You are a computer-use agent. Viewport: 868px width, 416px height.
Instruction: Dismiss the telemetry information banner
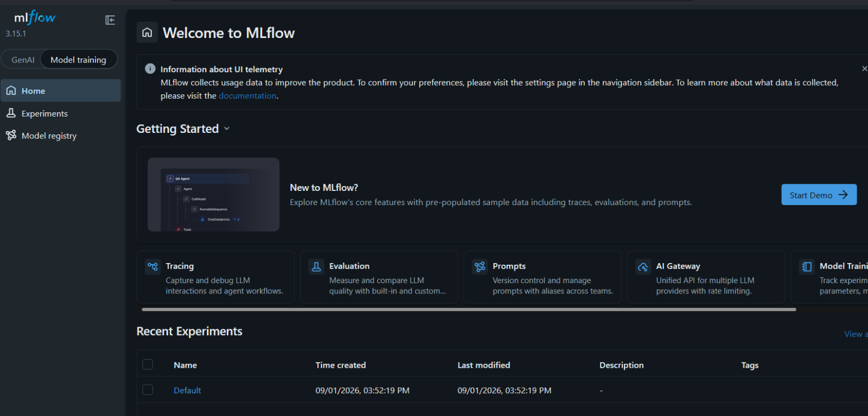click(x=864, y=68)
